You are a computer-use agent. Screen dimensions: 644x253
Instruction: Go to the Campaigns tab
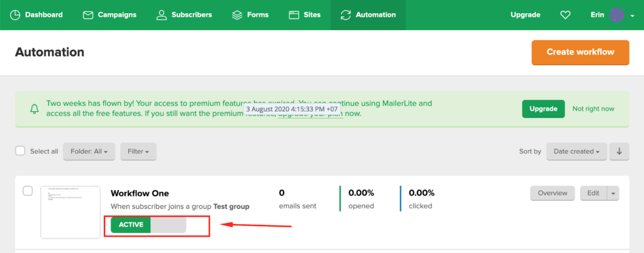pyautogui.click(x=111, y=15)
